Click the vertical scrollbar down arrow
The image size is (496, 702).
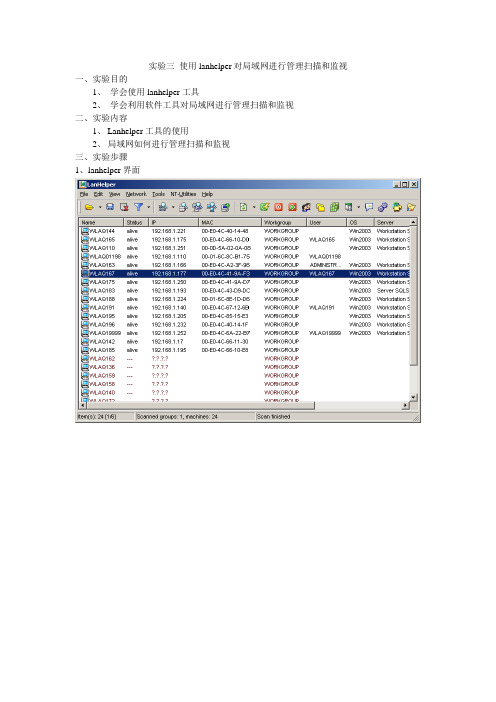[x=414, y=397]
